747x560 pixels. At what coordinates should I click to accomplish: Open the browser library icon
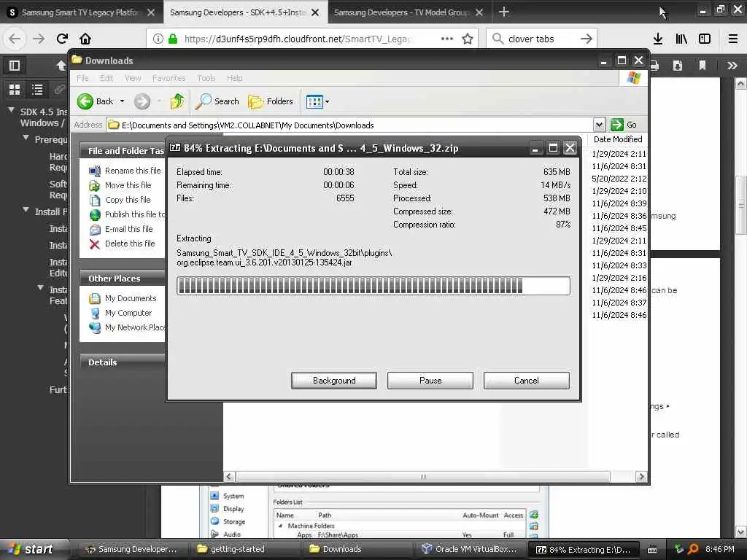click(x=681, y=39)
